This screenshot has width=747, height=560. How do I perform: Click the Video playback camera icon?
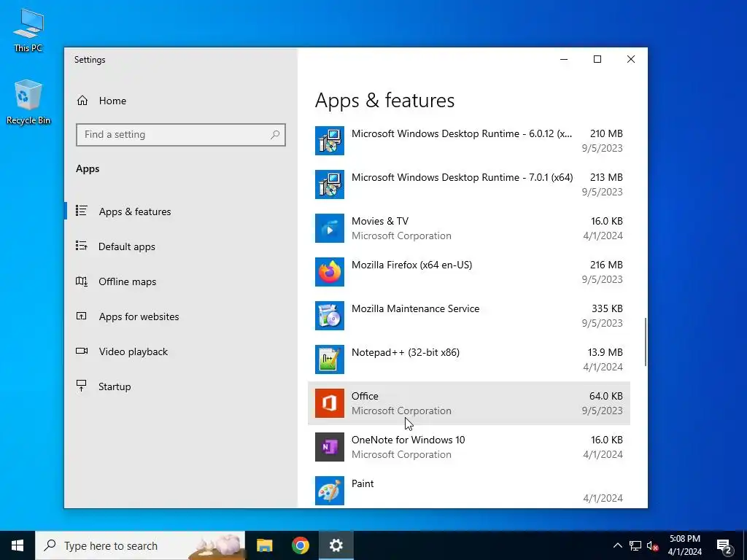pos(82,351)
